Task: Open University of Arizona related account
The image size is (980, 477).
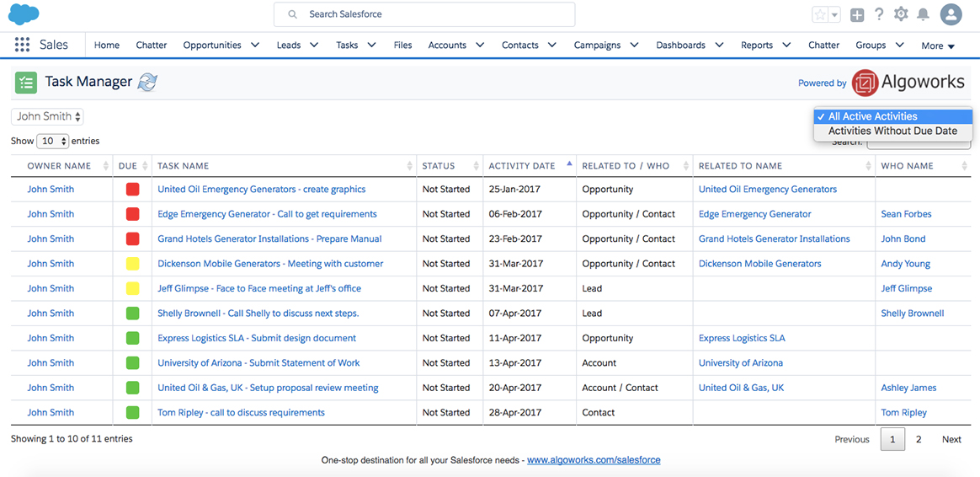Action: point(741,363)
